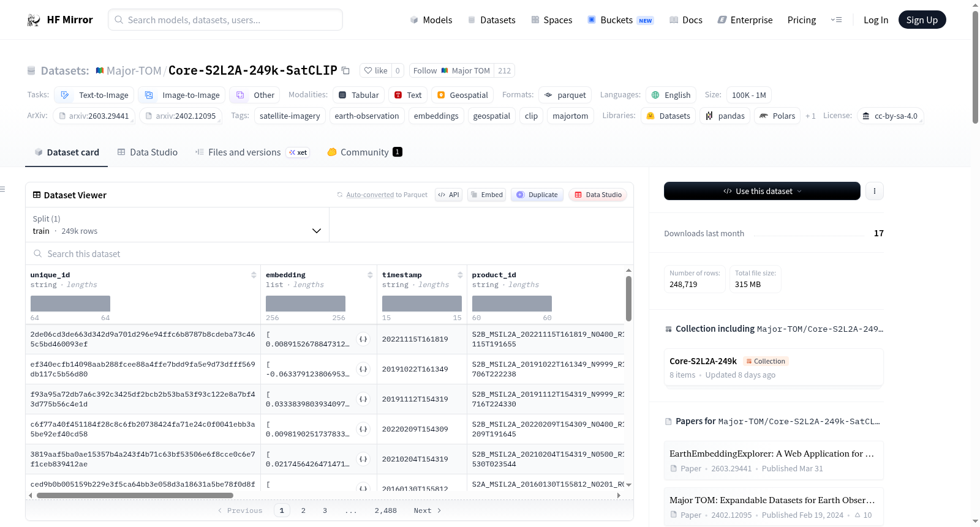
Task: Switch to the Data Studio tab
Action: click(x=148, y=152)
